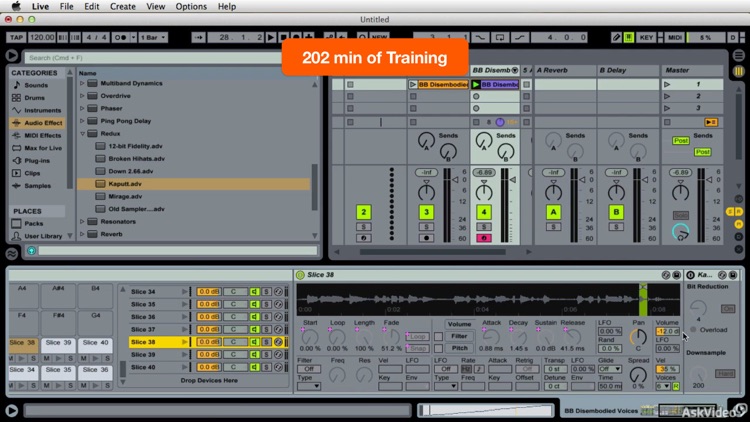Viewport: 750px width, 422px height.
Task: Open Plug-ins category
Action: pos(37,161)
